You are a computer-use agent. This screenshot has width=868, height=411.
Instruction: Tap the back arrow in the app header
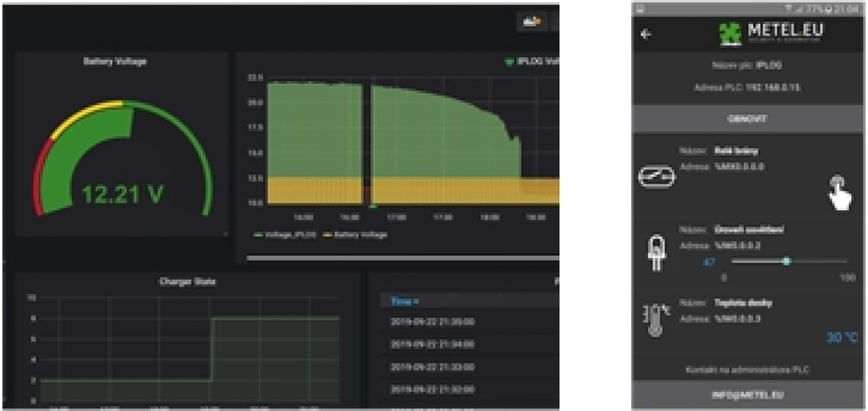(646, 35)
